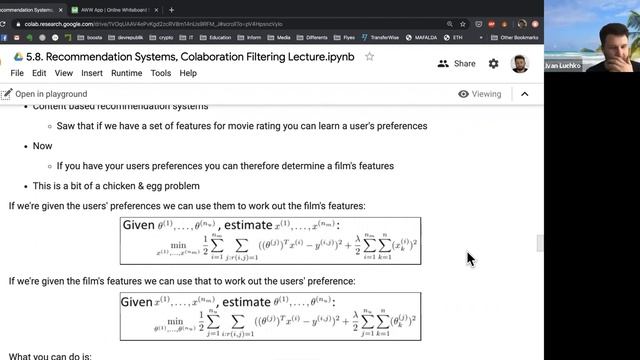Open Colab settings gear
Image resolution: width=640 pixels, height=360 pixels.
click(x=493, y=64)
